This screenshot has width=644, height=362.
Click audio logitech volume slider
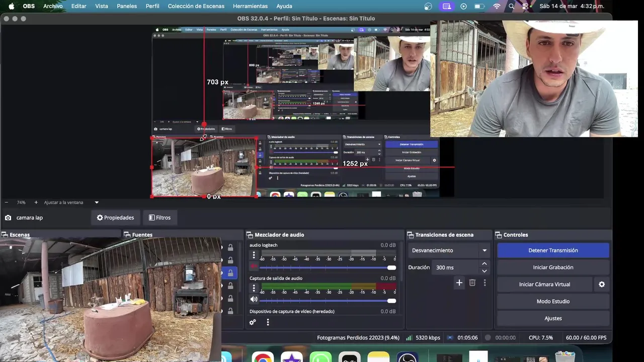pyautogui.click(x=328, y=267)
